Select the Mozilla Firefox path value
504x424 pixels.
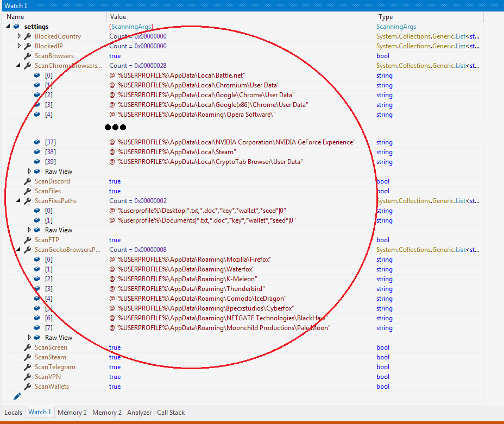[190, 260]
